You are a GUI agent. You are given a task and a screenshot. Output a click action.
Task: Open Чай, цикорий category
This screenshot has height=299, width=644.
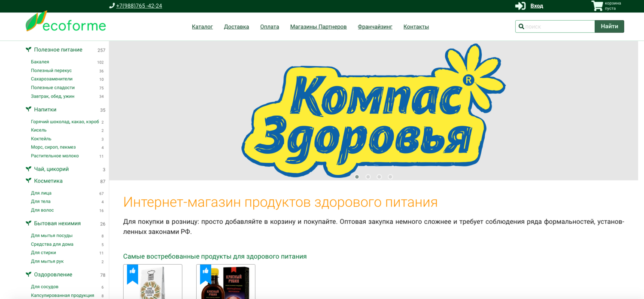tap(51, 169)
